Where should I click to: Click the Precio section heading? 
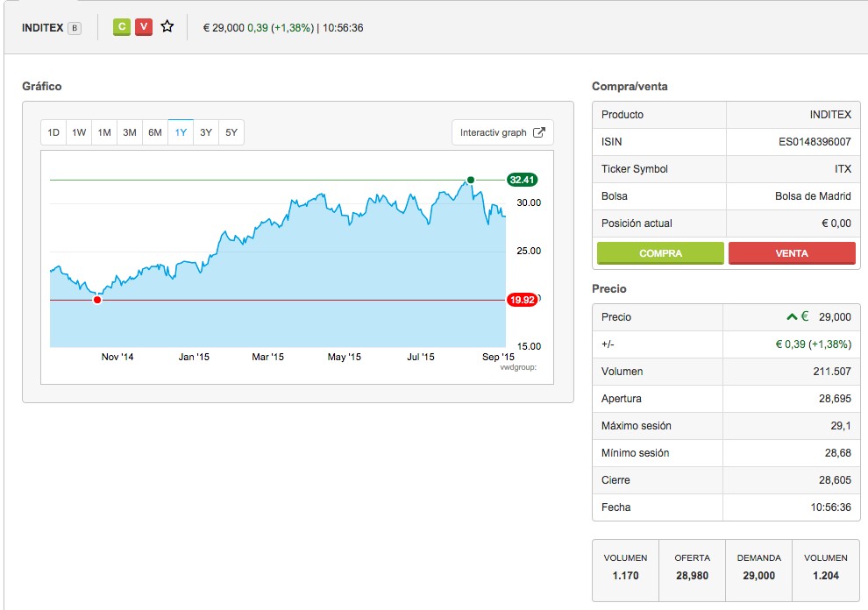[609, 289]
